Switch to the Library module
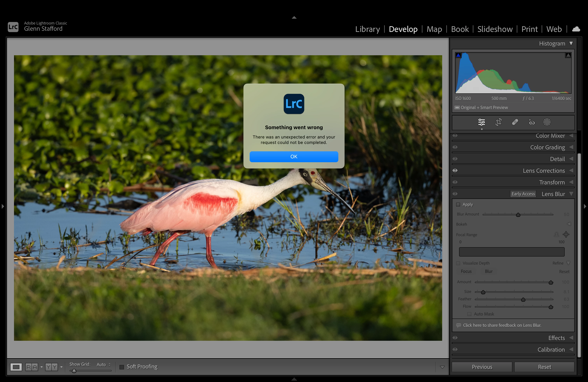 [x=367, y=29]
